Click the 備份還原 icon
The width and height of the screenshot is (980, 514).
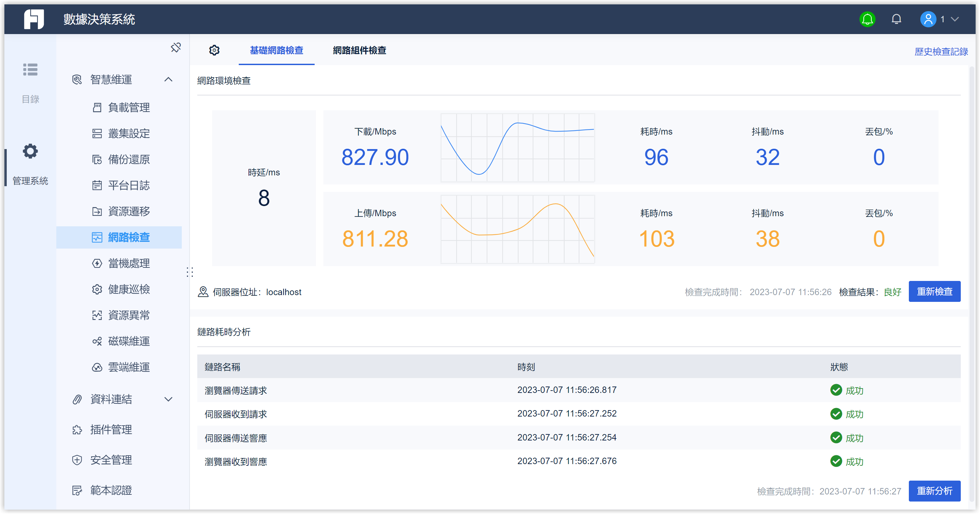(x=97, y=160)
